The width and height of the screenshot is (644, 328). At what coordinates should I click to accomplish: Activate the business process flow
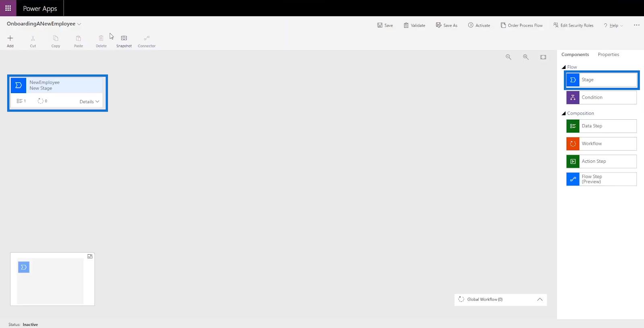pos(479,25)
